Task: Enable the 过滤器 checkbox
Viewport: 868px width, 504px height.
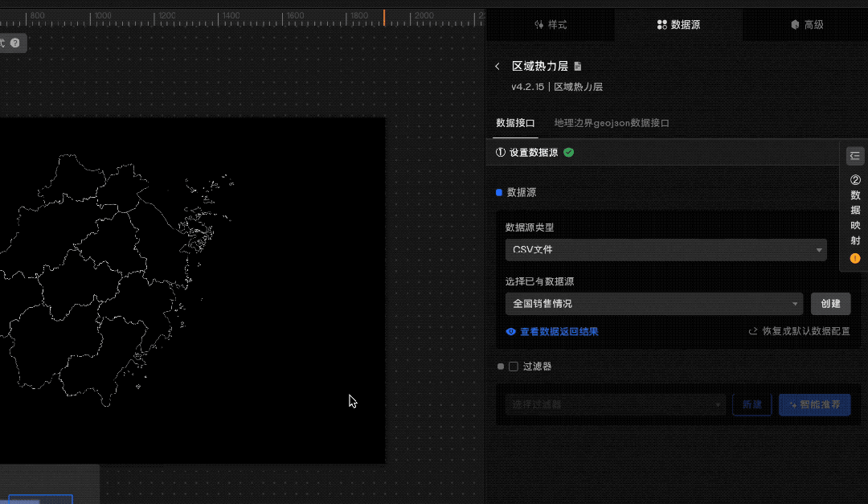Action: pos(514,366)
